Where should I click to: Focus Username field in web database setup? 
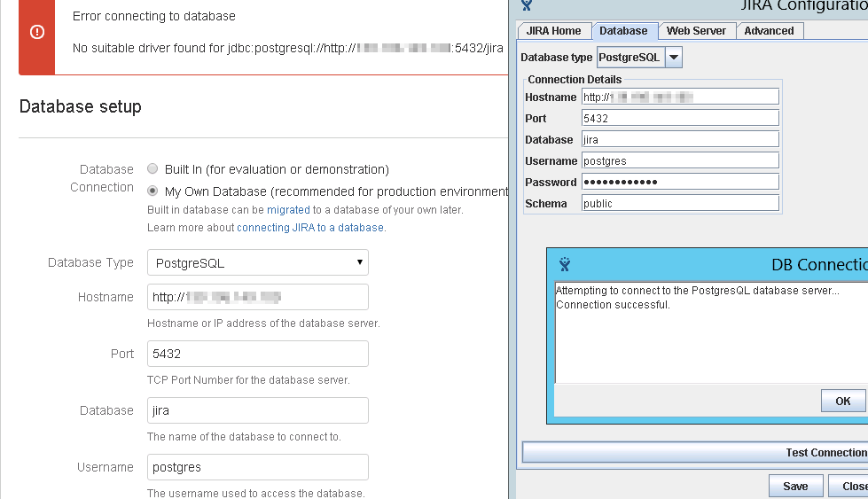pos(258,467)
